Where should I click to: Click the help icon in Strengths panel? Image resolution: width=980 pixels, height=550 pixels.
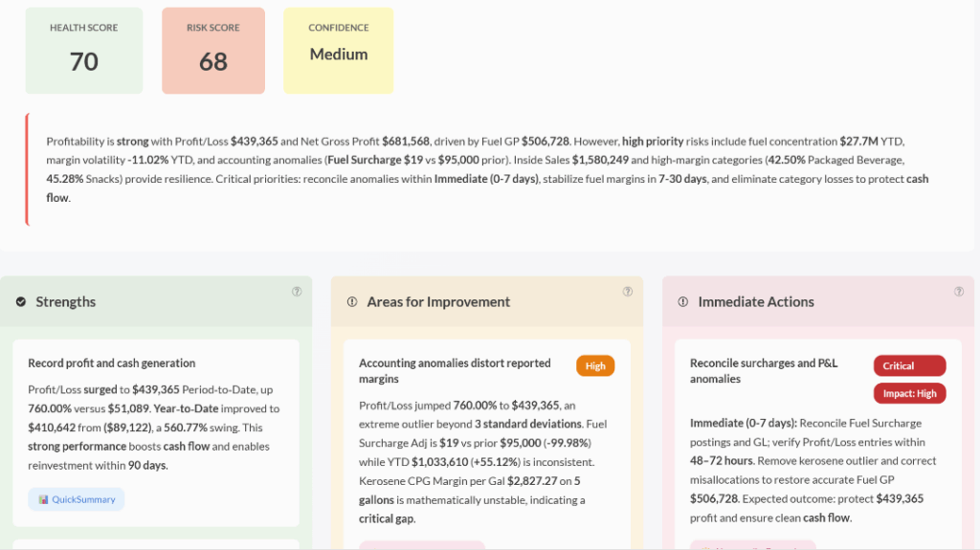[297, 292]
